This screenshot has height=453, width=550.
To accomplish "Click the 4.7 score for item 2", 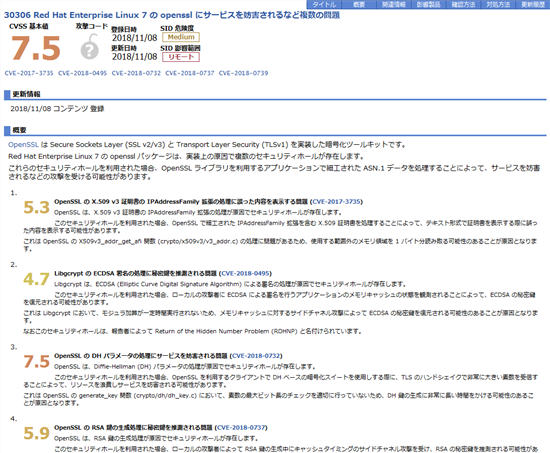I will pos(36,279).
